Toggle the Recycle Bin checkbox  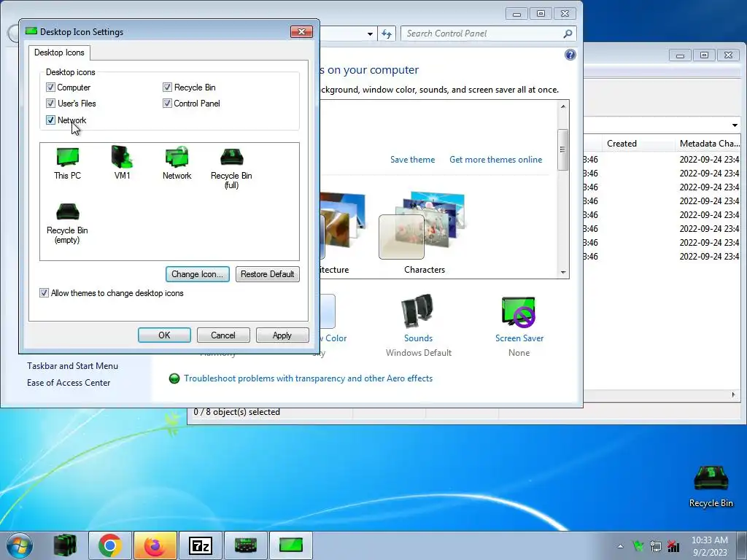167,87
